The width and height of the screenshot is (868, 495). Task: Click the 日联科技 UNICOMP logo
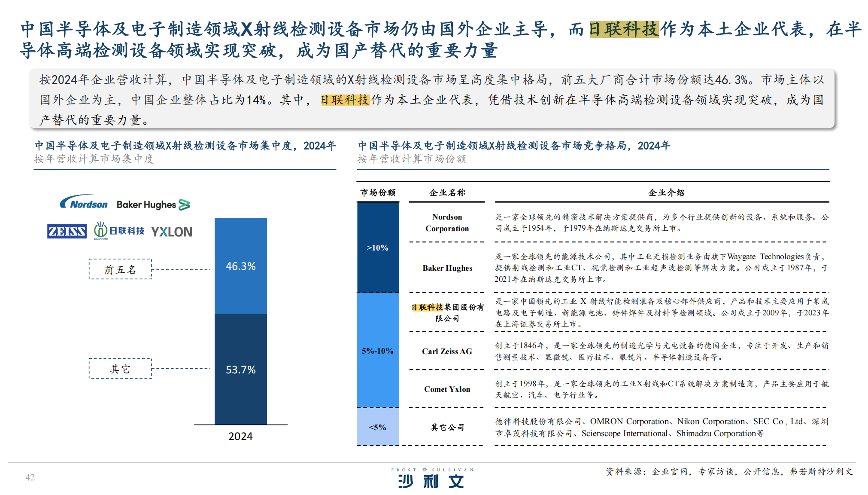point(119,231)
